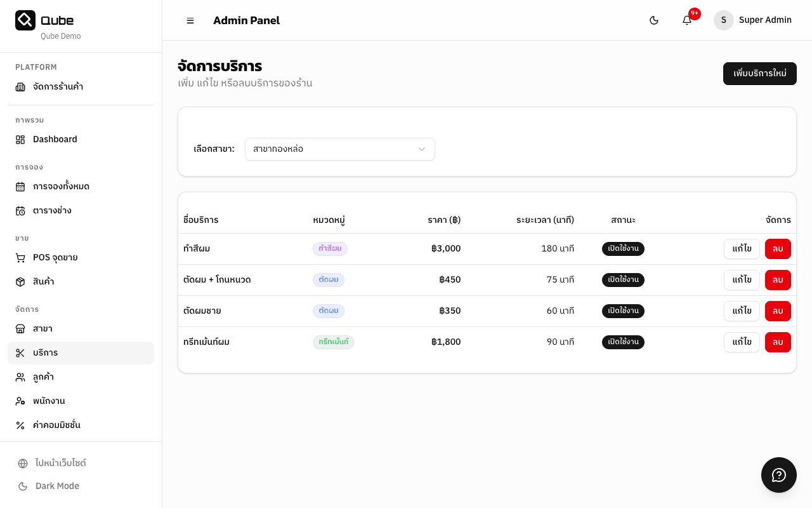Open the help chat bubble icon

click(x=778, y=475)
